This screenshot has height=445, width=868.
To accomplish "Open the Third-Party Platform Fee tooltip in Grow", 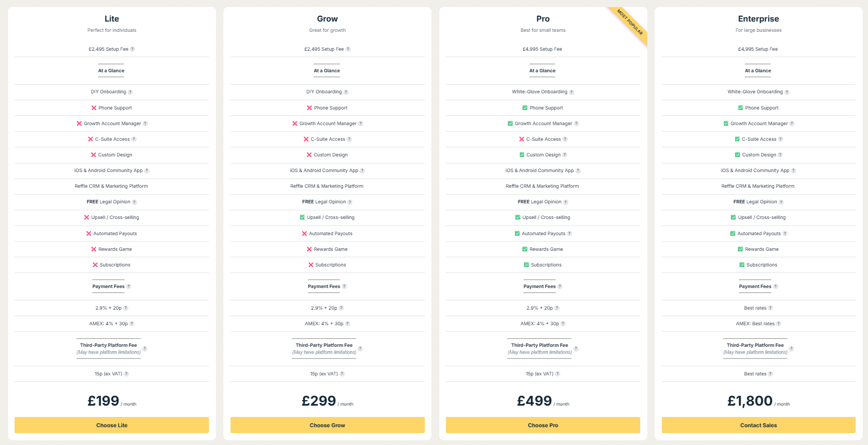I will [361, 348].
